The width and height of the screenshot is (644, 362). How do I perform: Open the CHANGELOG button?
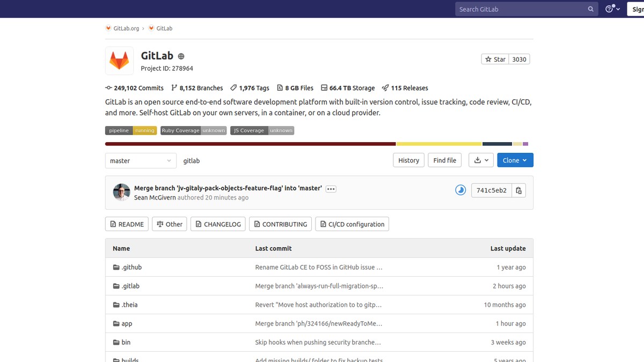(218, 224)
